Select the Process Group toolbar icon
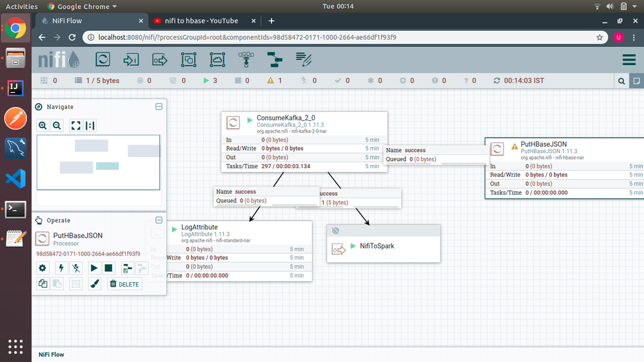This screenshot has width=644, height=362. (188, 60)
